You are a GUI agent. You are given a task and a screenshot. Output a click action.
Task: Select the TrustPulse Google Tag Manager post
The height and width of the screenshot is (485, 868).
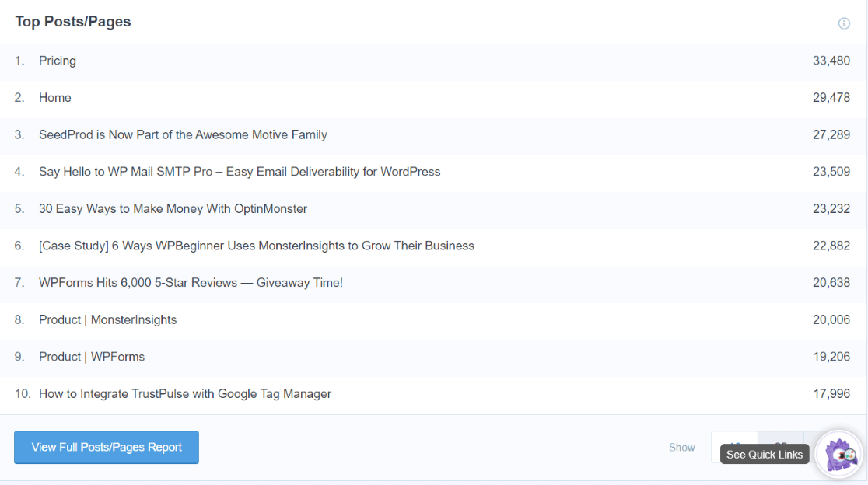pos(185,394)
